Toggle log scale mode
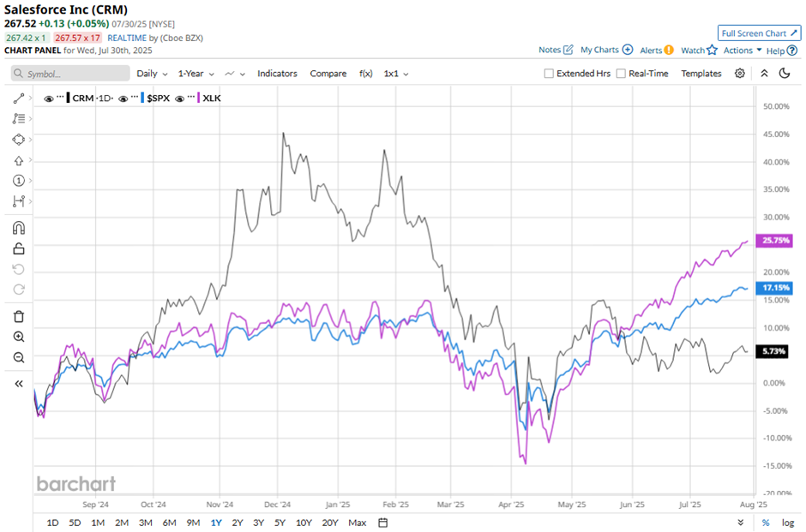 click(x=788, y=523)
